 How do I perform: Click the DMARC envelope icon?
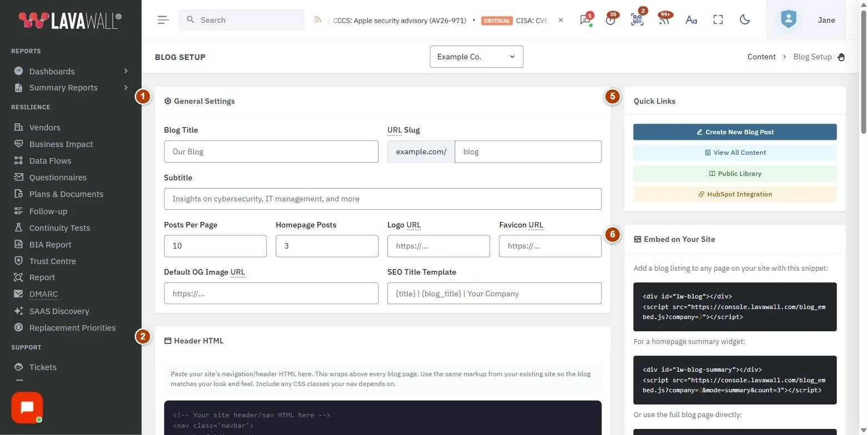(19, 294)
